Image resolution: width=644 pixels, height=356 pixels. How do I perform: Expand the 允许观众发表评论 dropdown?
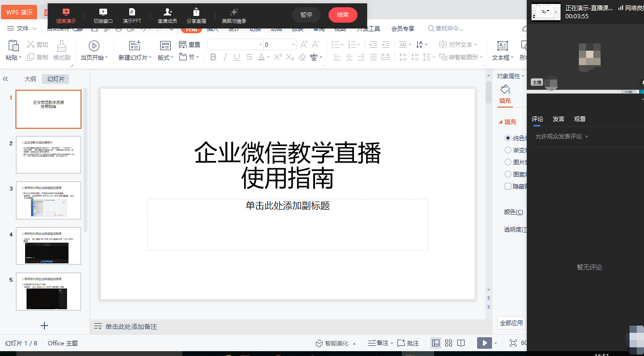tap(586, 136)
